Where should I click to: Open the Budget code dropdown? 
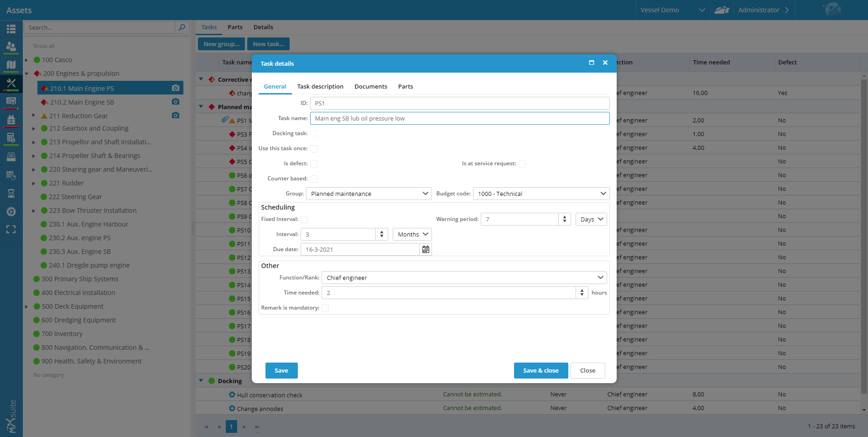[541, 194]
